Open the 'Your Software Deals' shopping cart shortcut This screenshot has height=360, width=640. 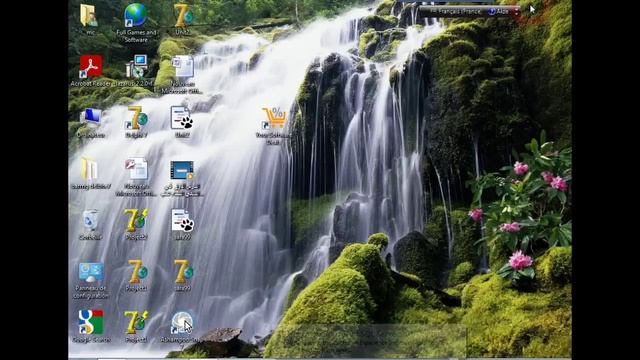(274, 118)
